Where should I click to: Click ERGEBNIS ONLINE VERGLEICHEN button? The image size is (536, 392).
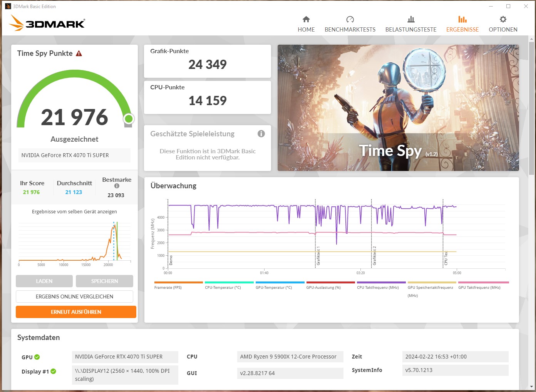[x=74, y=297]
